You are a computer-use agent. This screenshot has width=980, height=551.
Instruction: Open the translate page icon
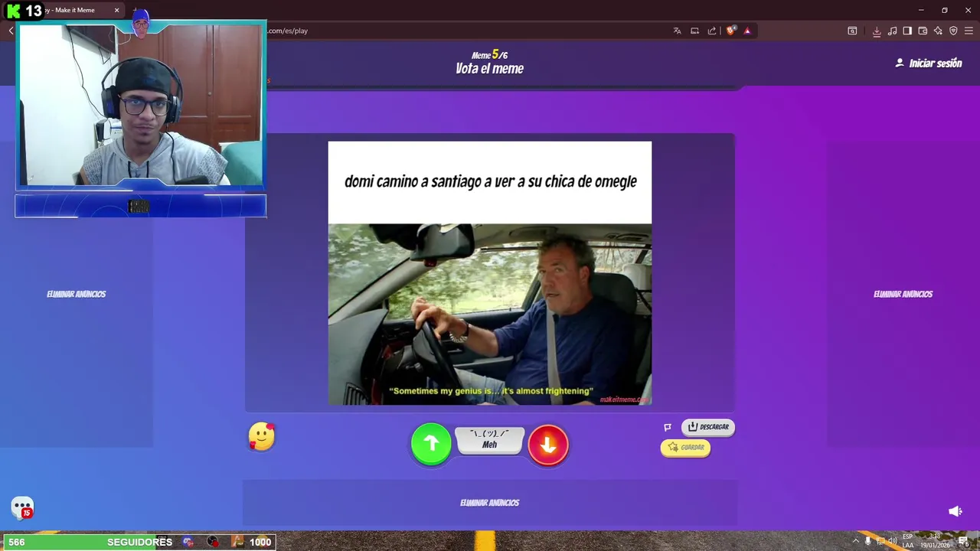pyautogui.click(x=677, y=31)
